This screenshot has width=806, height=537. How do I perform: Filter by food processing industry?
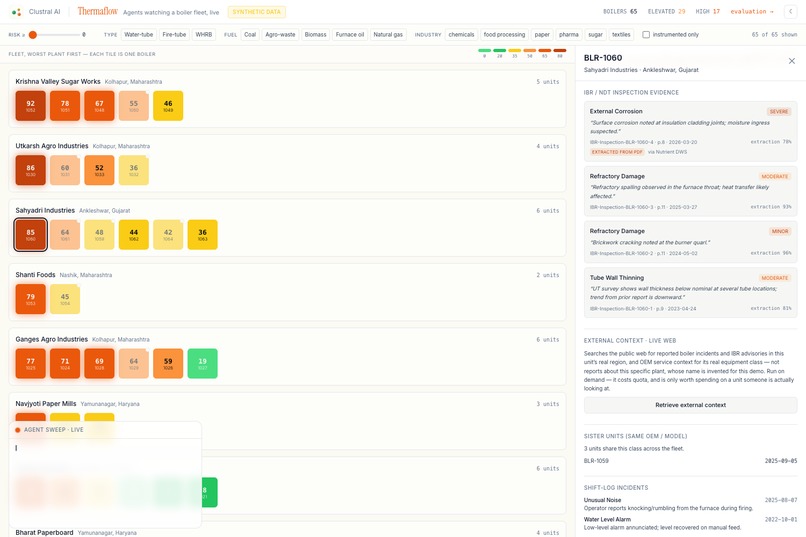click(504, 34)
